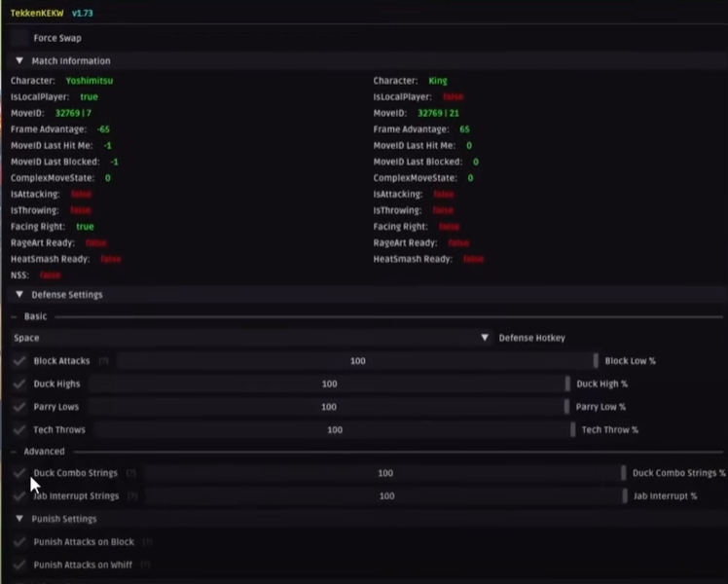Image resolution: width=728 pixels, height=584 pixels.
Task: Toggle Punish Attacks on Whiff checkbox
Action: pos(19,565)
